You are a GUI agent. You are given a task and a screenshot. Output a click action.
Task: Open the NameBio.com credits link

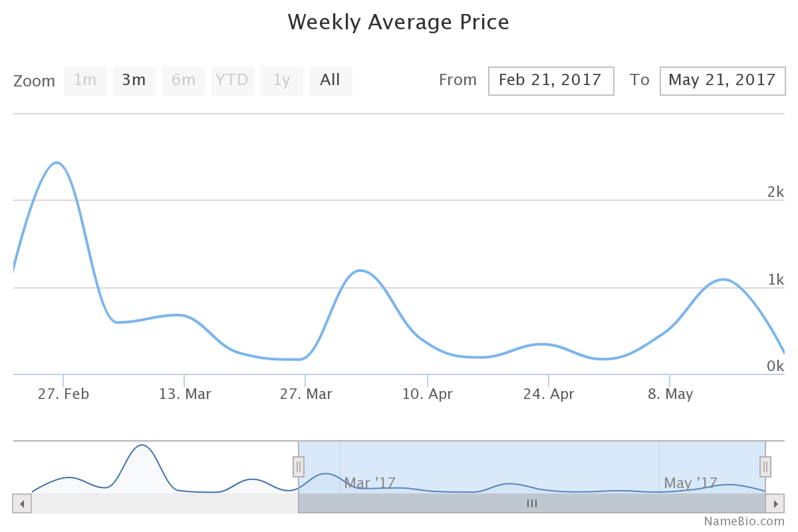coord(744,521)
